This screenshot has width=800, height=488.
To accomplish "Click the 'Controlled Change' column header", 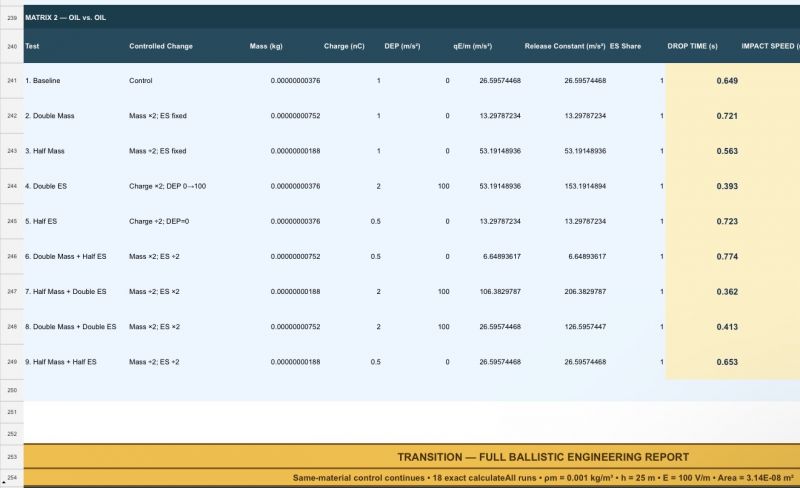I will (161, 46).
